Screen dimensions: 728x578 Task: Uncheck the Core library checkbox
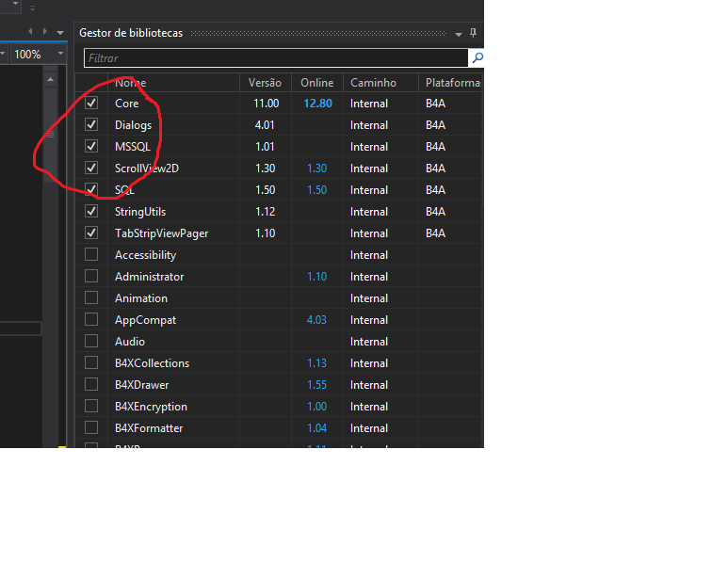pyautogui.click(x=91, y=103)
